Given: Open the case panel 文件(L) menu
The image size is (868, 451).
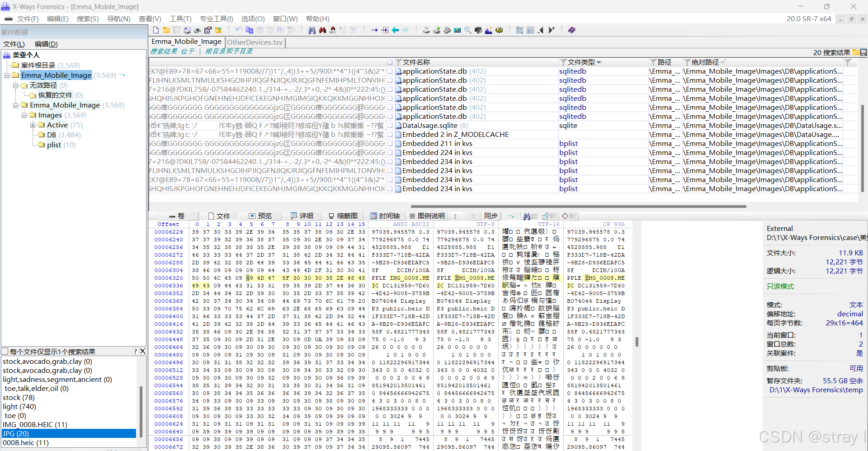Looking at the screenshot, I should (x=14, y=44).
